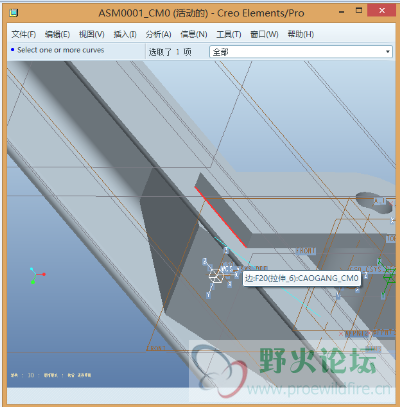Open the 视图(V) menu
Screen dimensions: 400x407
(92, 34)
